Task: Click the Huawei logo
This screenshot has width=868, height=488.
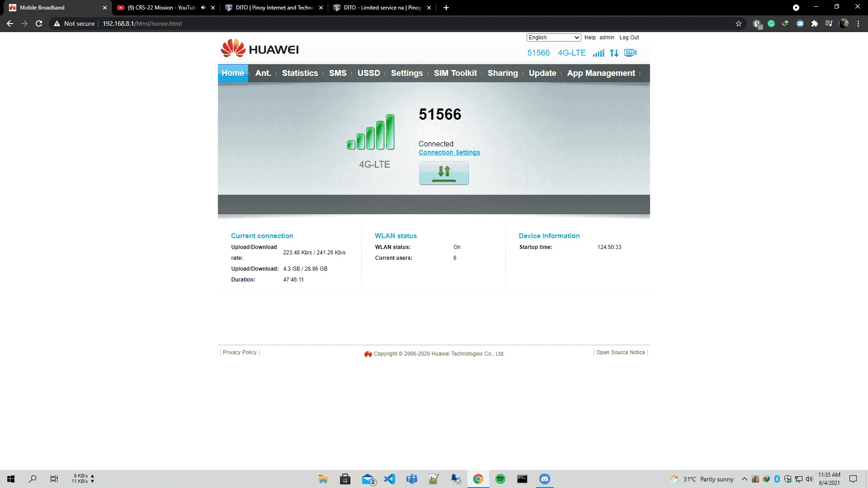Action: pos(259,48)
